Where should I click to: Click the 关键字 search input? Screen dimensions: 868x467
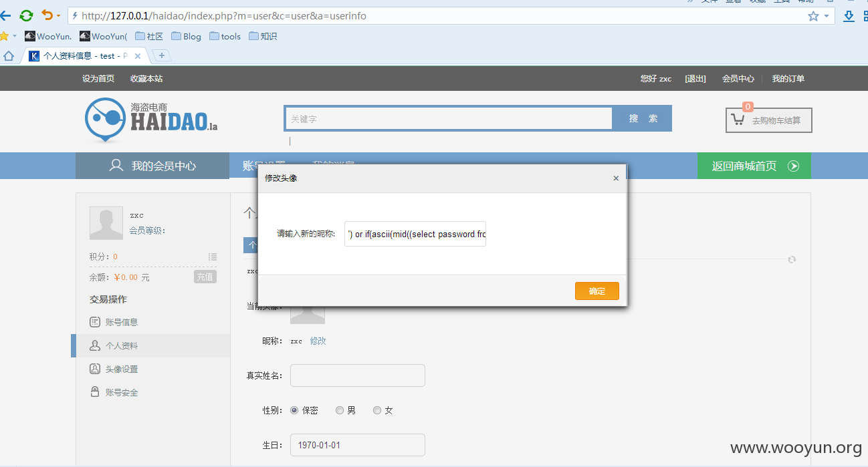(449, 119)
